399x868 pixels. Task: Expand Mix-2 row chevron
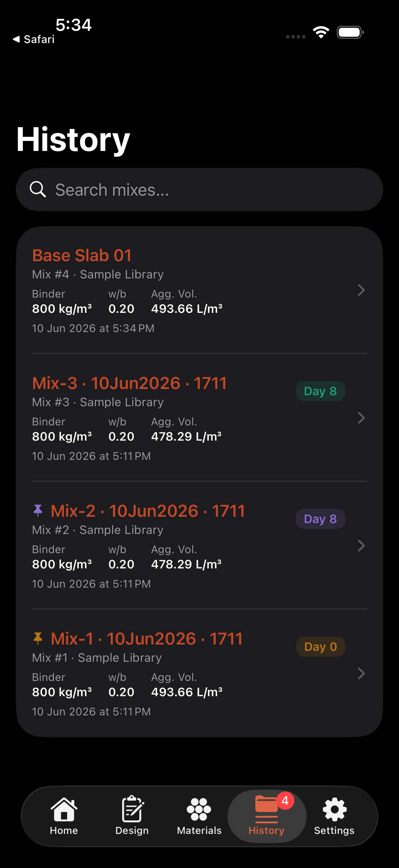coord(361,546)
